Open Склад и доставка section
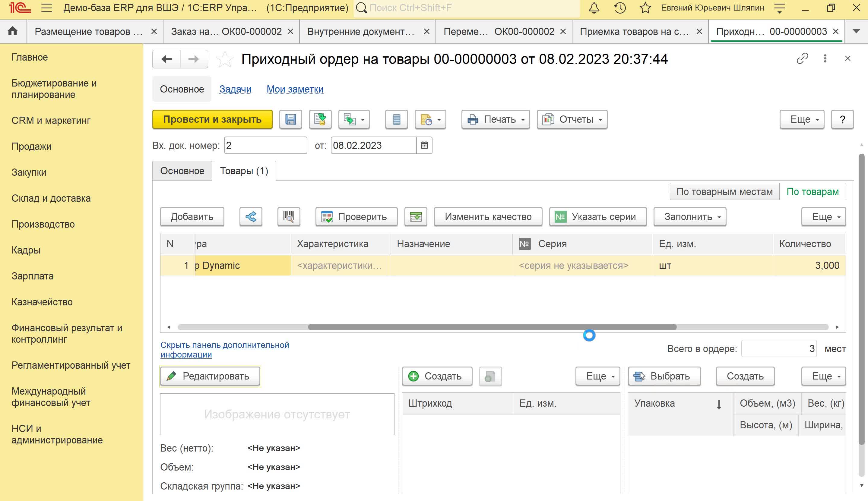This screenshot has height=501, width=868. pos(51,198)
